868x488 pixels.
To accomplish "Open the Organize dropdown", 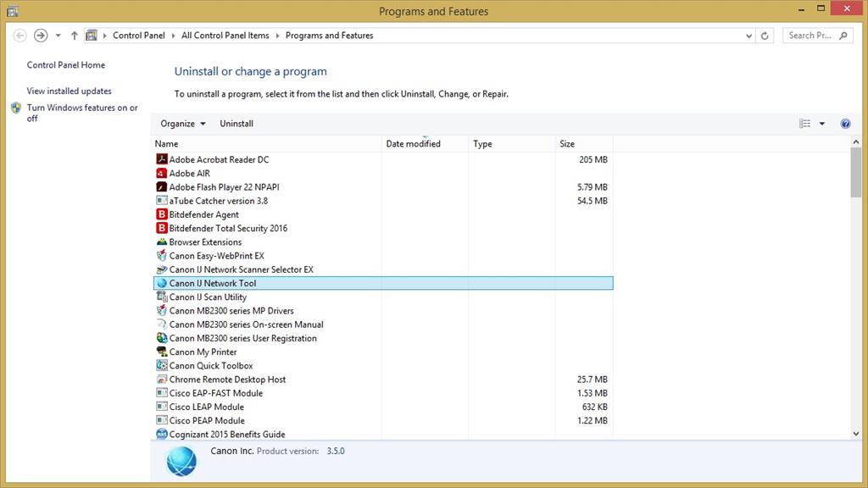I will point(183,124).
